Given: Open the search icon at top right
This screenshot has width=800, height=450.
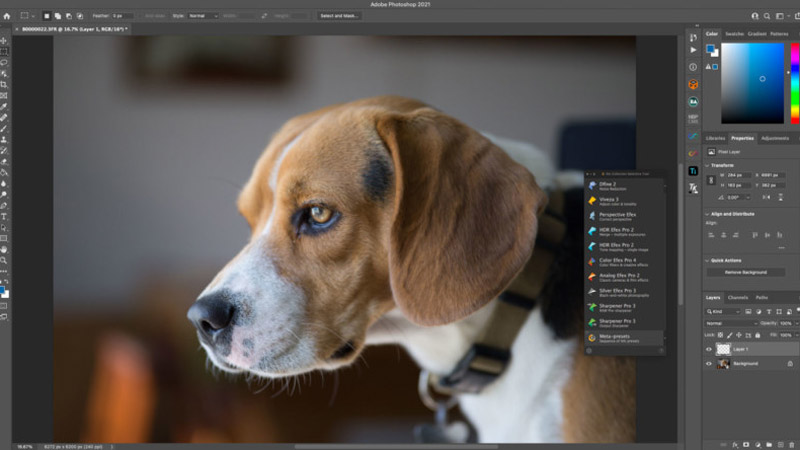Looking at the screenshot, I should coord(768,16).
